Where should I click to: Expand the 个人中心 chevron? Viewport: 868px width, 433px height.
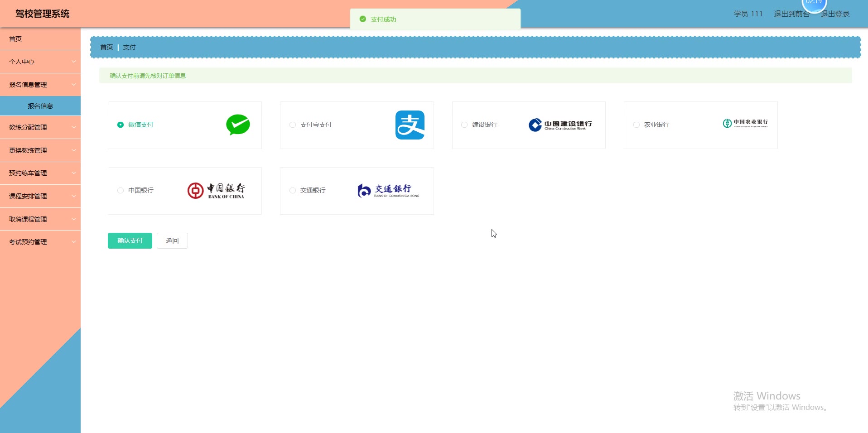click(74, 62)
